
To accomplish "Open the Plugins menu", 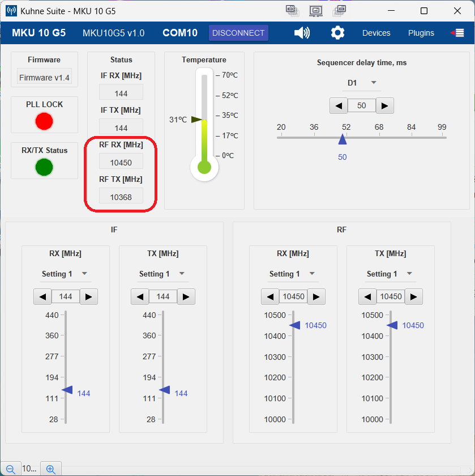I will tap(421, 33).
